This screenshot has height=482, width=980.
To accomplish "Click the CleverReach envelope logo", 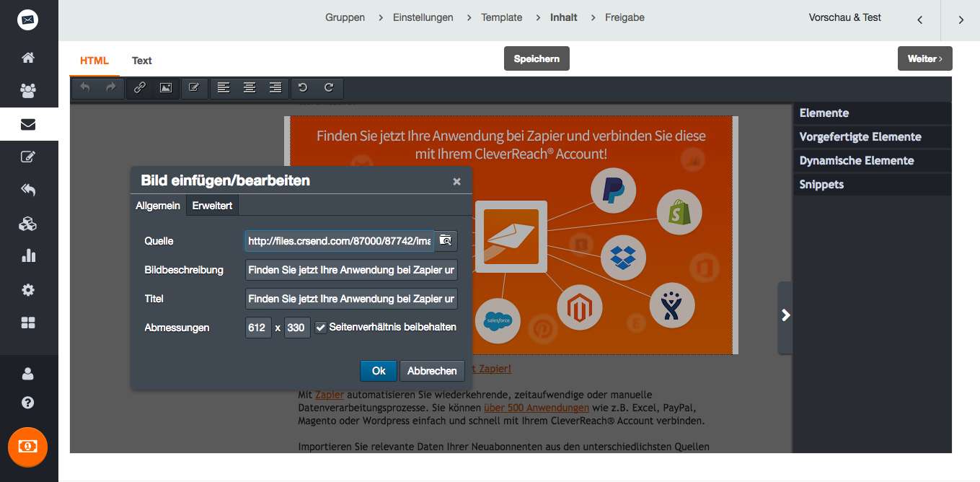I will click(x=28, y=20).
